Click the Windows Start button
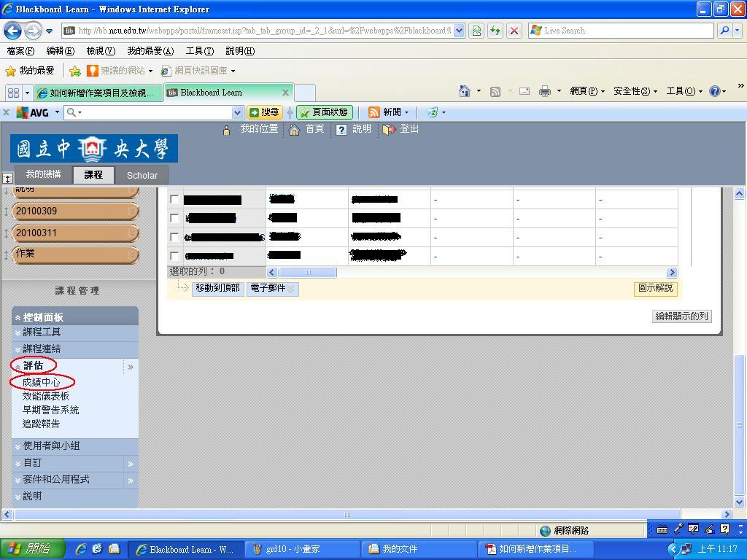Viewport: 747px width, 560px height. click(x=33, y=549)
